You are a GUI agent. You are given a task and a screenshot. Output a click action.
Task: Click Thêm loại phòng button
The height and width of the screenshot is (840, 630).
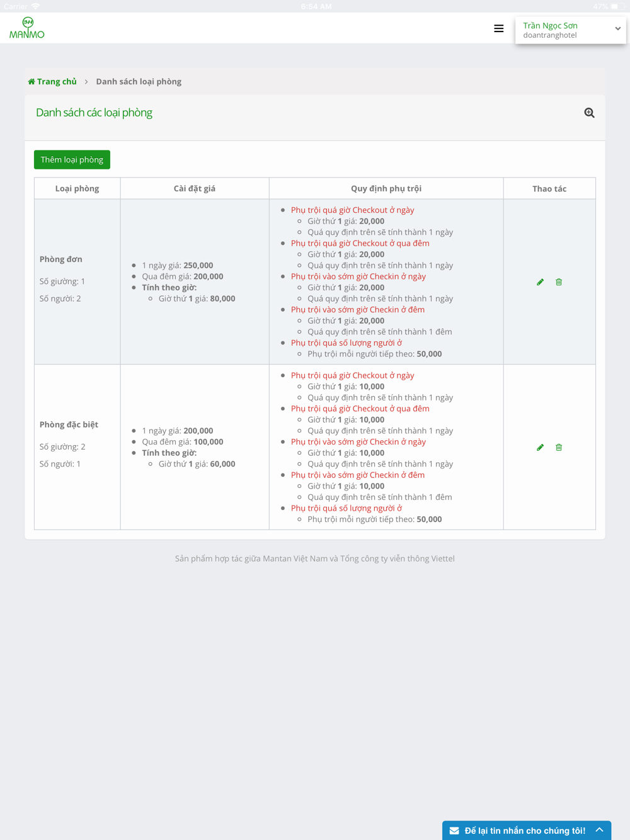coord(72,159)
